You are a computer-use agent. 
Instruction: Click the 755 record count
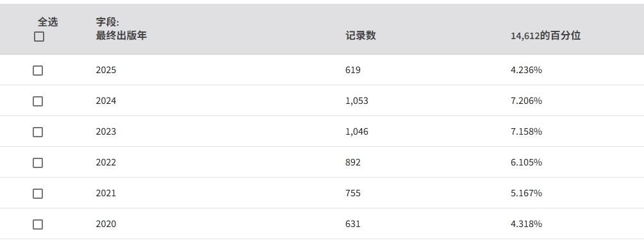[353, 193]
